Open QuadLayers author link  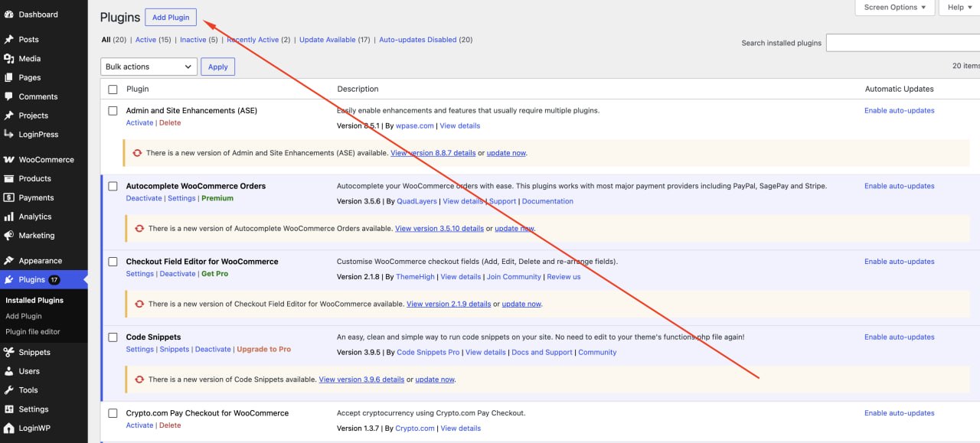click(417, 202)
